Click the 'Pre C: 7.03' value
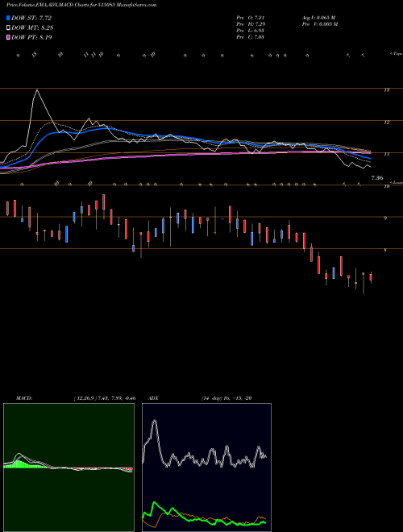403x532 pixels. tap(251, 37)
